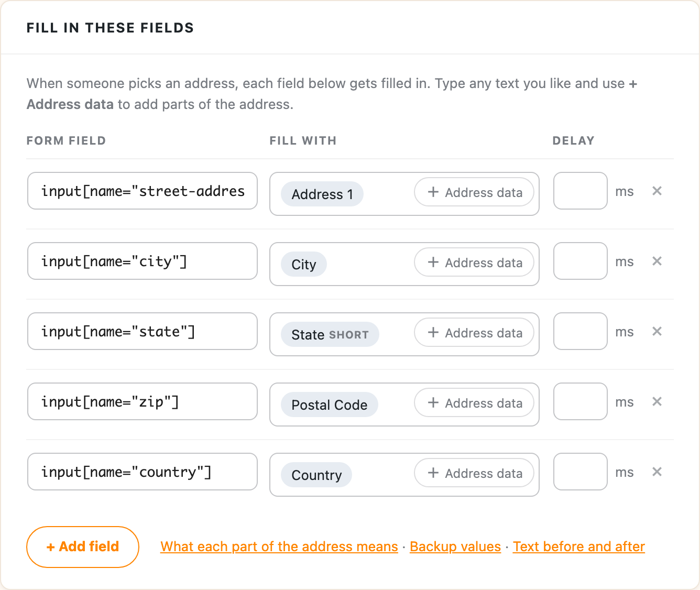Click the Postal Code tag chip

330,405
